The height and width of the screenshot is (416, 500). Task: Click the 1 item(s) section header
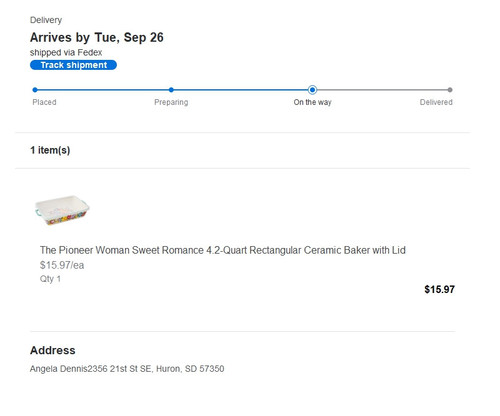point(50,150)
